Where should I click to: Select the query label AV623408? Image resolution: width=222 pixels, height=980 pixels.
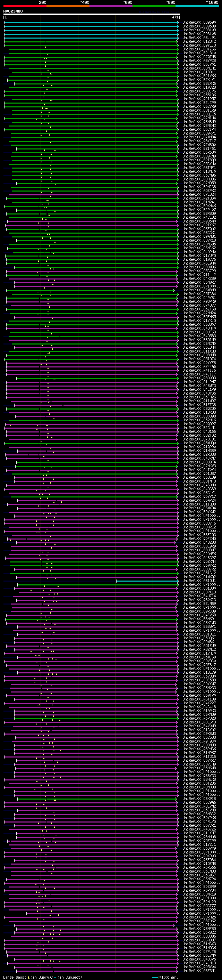pyautogui.click(x=13, y=11)
